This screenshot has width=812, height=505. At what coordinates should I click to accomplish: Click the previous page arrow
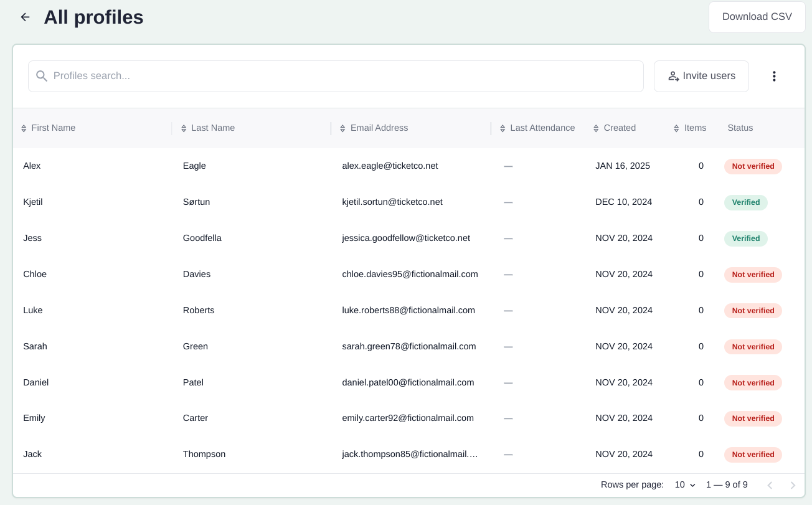(770, 484)
